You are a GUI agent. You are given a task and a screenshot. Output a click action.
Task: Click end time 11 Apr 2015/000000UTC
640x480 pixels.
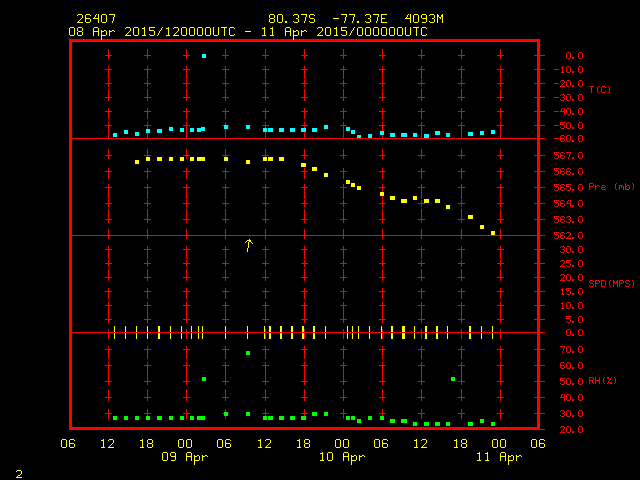[344, 32]
